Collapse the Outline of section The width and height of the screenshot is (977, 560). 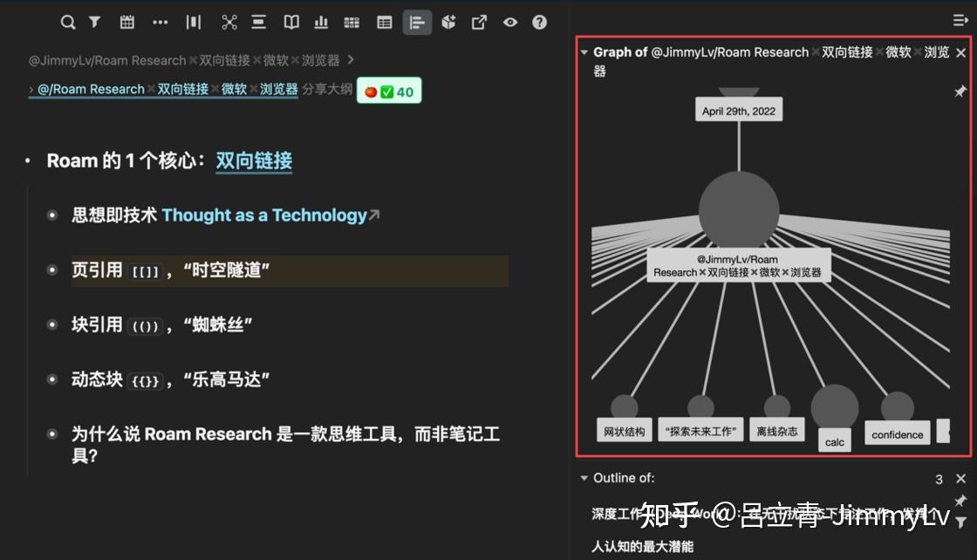click(x=584, y=477)
